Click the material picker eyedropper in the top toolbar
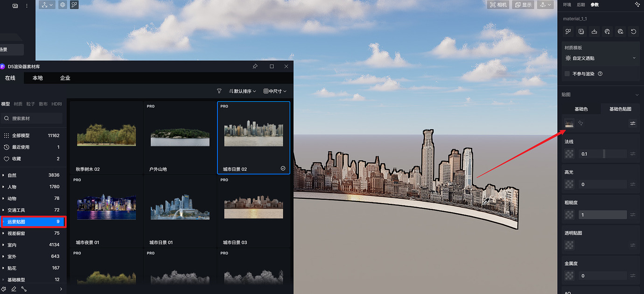 tap(75, 5)
